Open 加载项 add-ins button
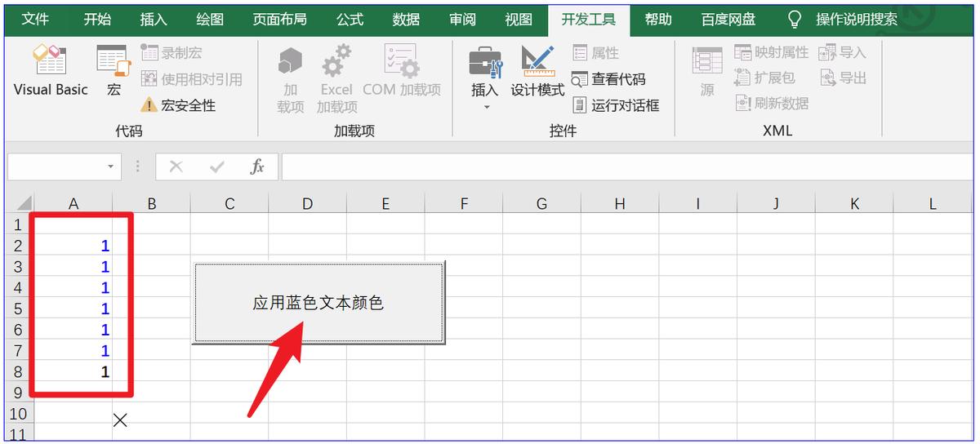Screen dimensions: 980x444 [x=290, y=79]
